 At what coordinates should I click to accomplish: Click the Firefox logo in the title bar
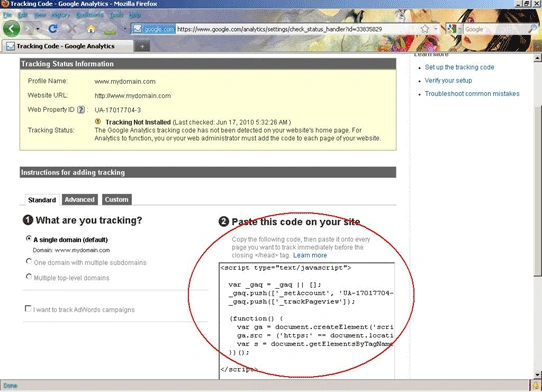pos(4,4)
